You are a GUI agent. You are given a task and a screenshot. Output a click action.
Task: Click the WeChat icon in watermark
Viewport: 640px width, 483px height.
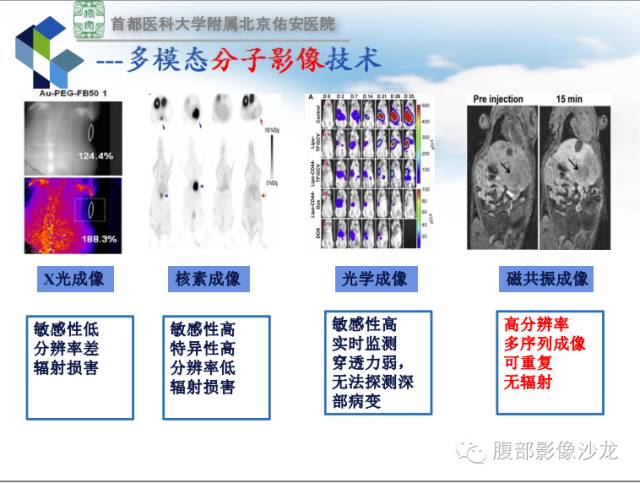pos(471,452)
